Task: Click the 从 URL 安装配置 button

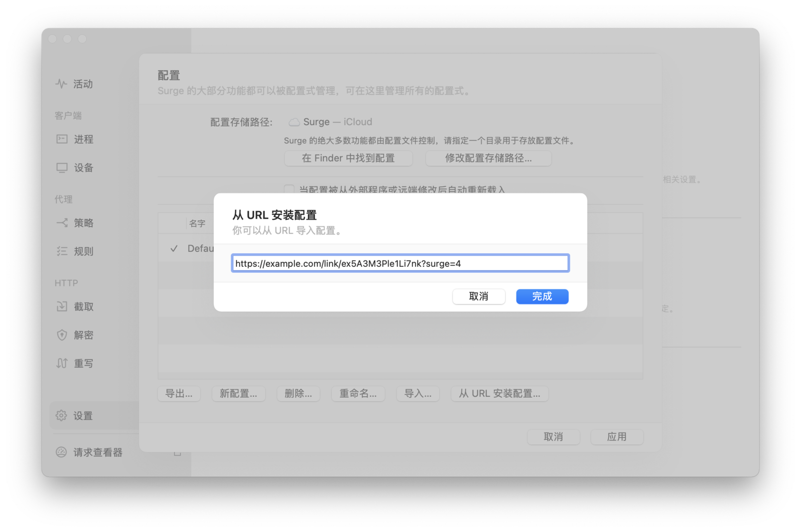Action: point(499,394)
